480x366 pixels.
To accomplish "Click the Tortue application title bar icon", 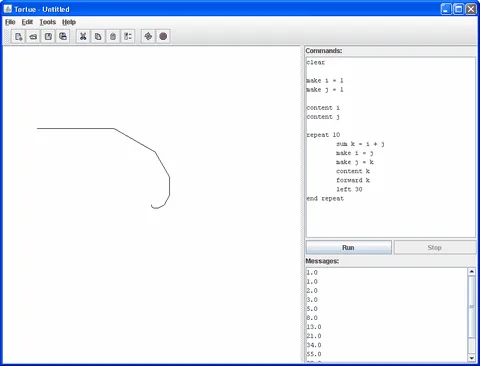I will tap(8, 9).
